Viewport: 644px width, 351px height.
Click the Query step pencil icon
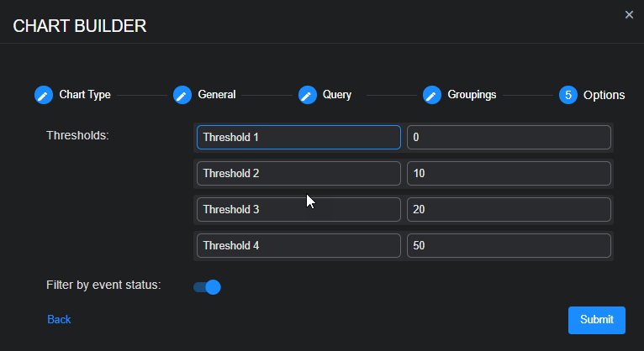point(307,95)
